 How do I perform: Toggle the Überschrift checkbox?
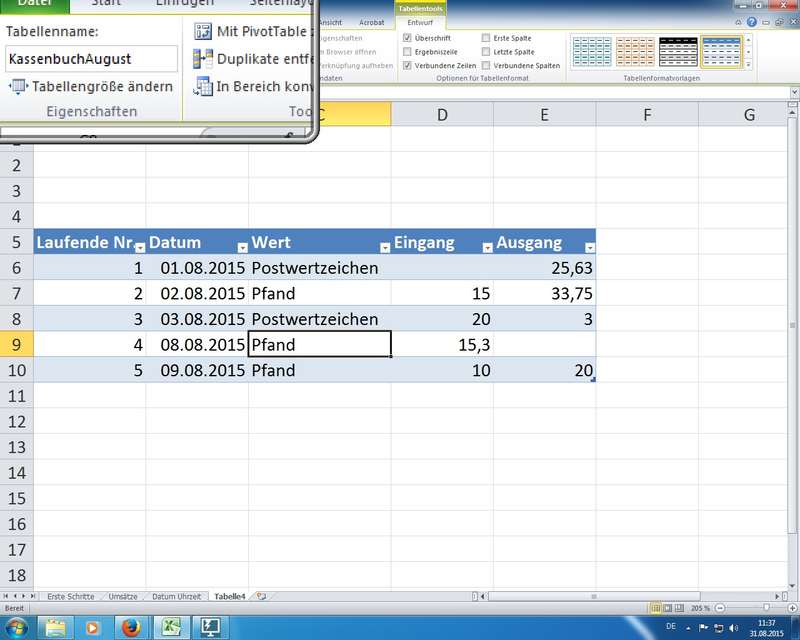click(x=407, y=38)
